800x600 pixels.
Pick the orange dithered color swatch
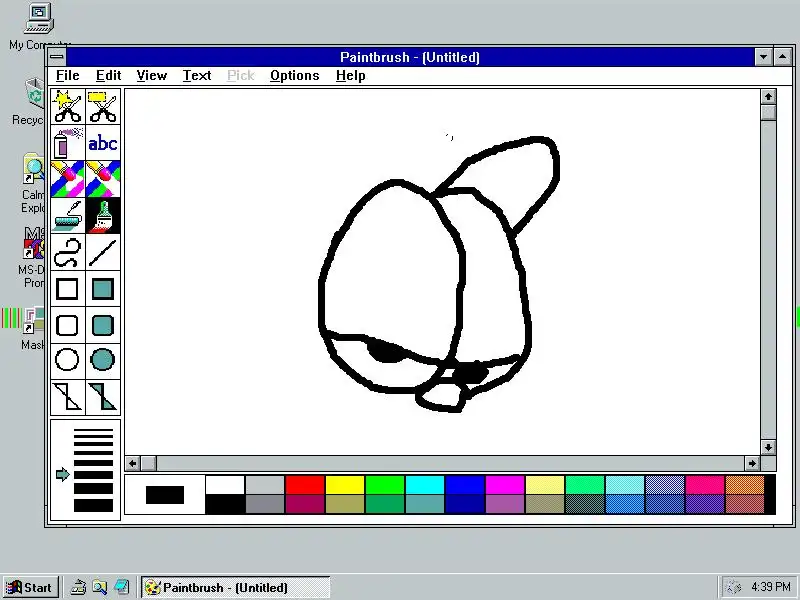744,485
